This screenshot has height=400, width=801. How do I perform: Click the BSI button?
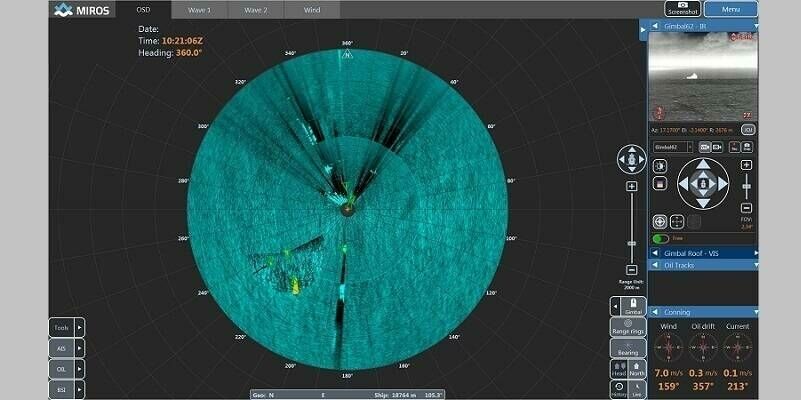[62, 390]
